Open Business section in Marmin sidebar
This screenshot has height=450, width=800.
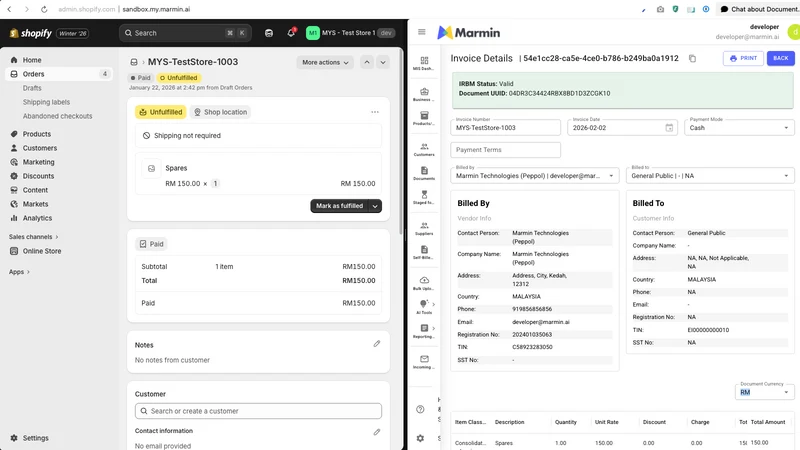[424, 94]
